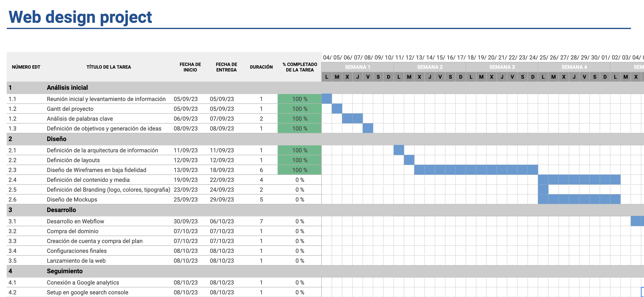644x297 pixels.
Task: Click the 'Desarrollo en Webflow' task cell
Action: click(75, 221)
